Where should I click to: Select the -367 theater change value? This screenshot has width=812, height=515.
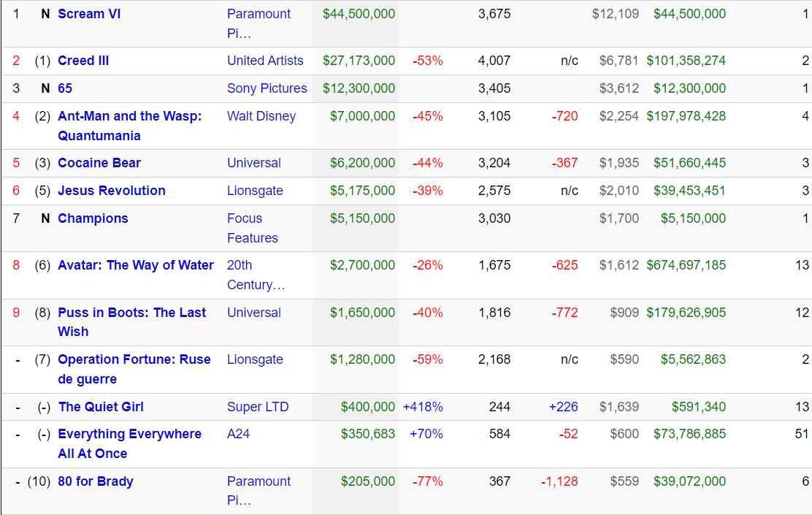(565, 163)
